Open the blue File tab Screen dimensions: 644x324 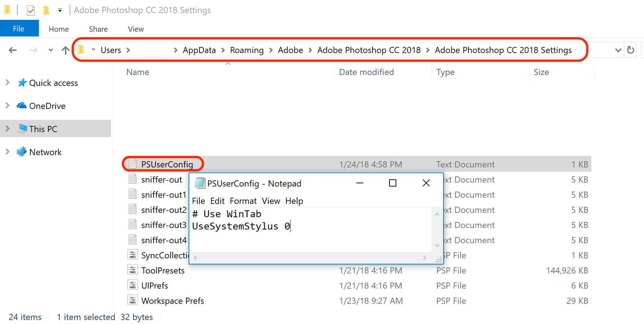[19, 29]
